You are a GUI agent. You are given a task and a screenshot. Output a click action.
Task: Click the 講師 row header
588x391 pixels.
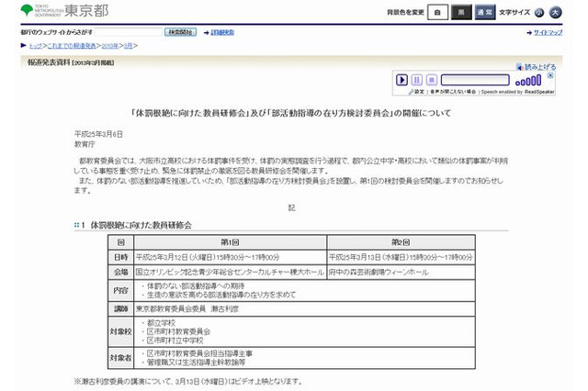coord(120,309)
